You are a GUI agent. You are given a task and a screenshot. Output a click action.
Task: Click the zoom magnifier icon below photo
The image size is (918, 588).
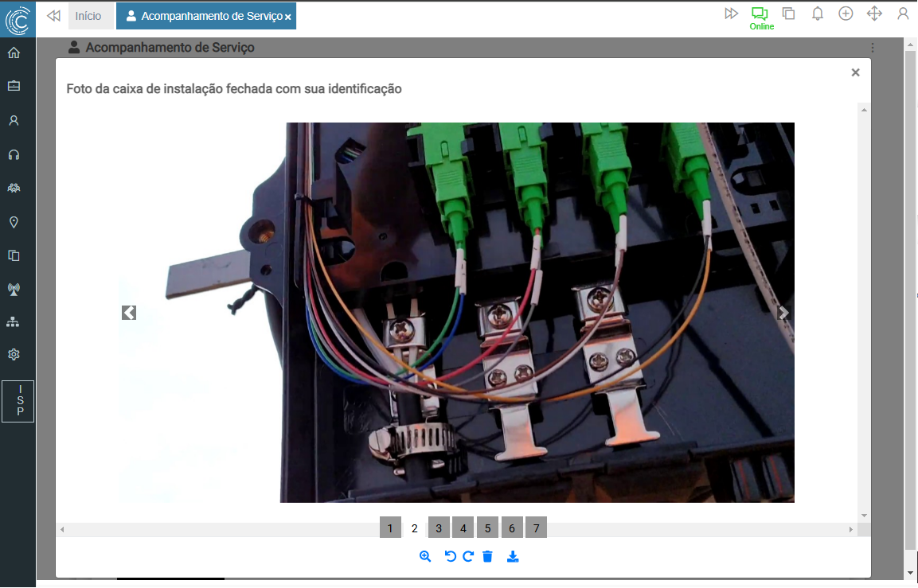point(425,557)
